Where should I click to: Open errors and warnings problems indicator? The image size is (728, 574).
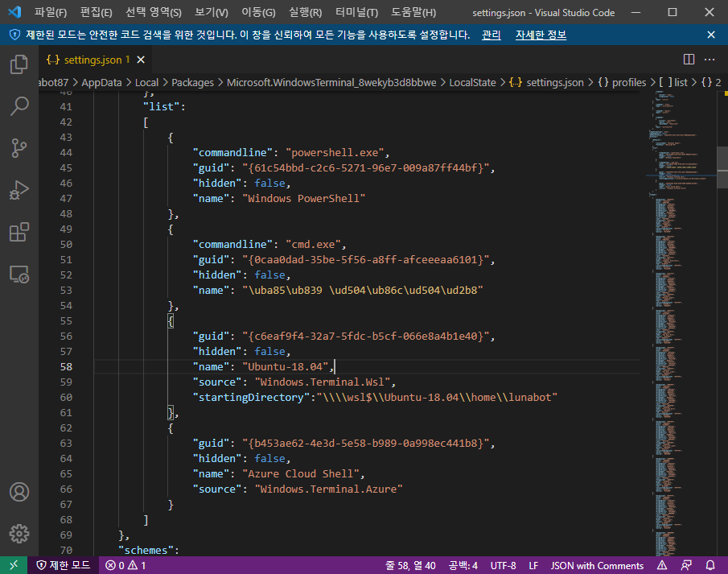click(x=125, y=565)
